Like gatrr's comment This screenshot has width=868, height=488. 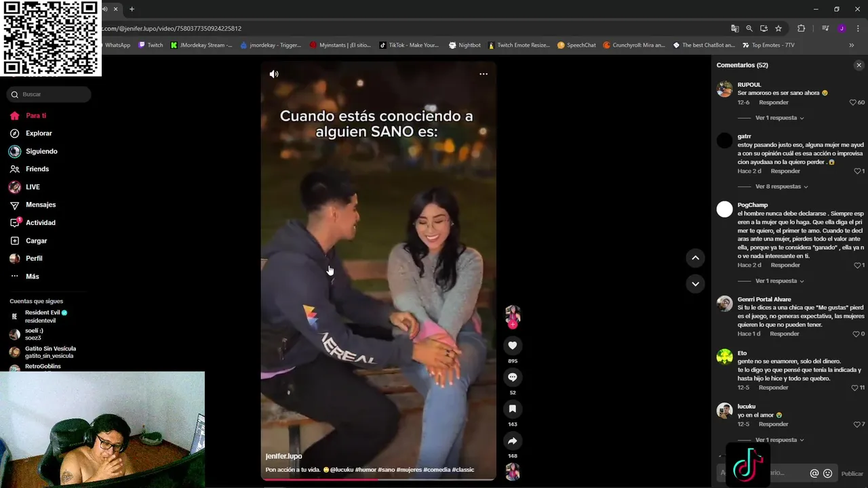tap(857, 171)
